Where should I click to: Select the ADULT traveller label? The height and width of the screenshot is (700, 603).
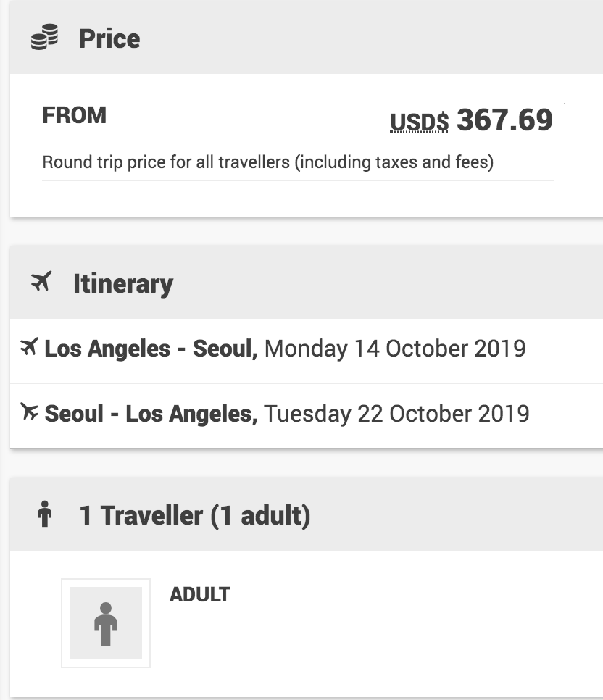click(x=199, y=594)
